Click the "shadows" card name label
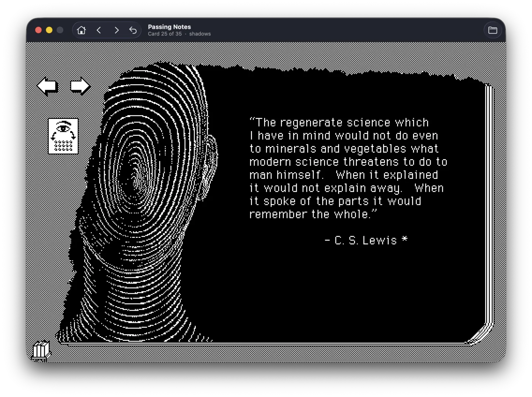The width and height of the screenshot is (532, 397). (x=200, y=34)
